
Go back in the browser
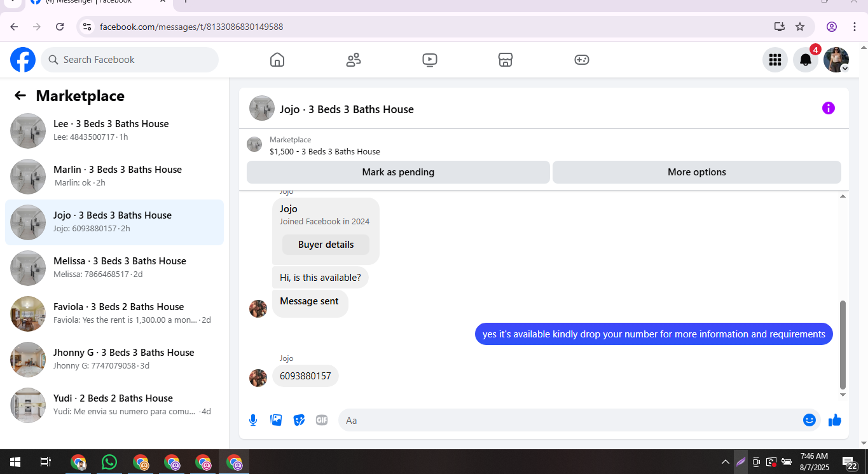(x=14, y=27)
